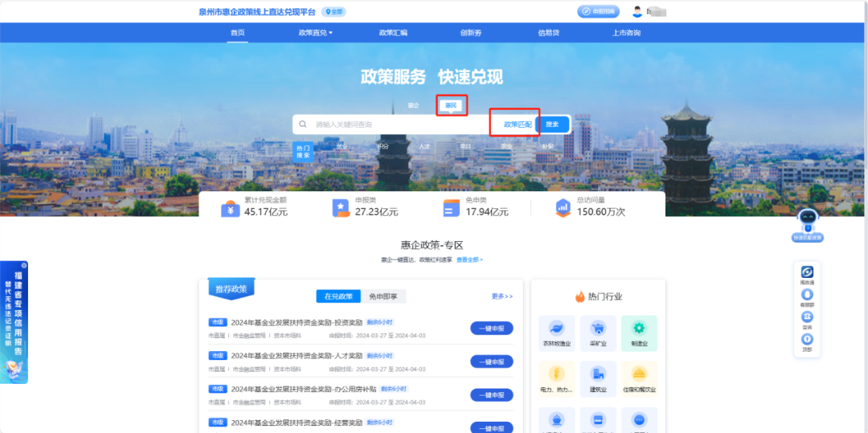Click 一键申报 for 投资奖励 policy
This screenshot has height=433, width=868.
click(x=491, y=328)
